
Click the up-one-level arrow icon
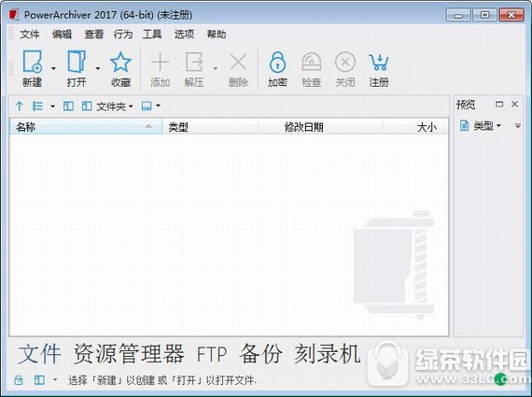point(20,106)
